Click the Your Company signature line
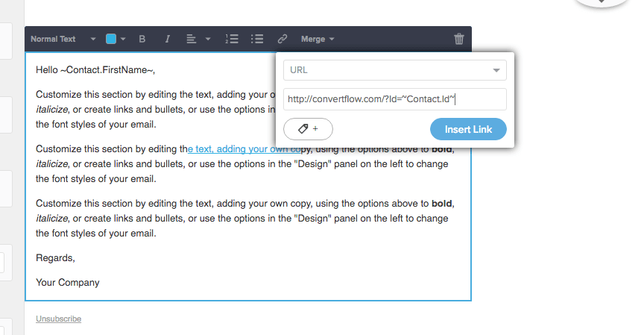Viewport: 644px width, 335px height. [67, 283]
